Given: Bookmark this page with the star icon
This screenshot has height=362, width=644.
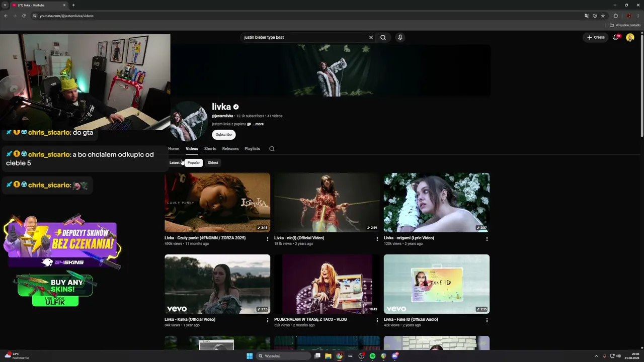Looking at the screenshot, I should (603, 16).
